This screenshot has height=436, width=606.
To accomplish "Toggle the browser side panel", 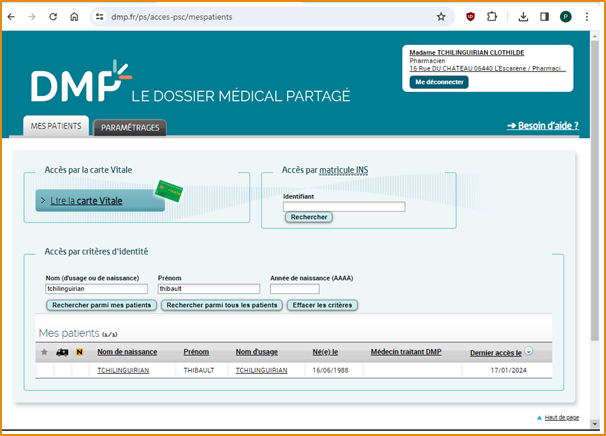I will point(544,17).
